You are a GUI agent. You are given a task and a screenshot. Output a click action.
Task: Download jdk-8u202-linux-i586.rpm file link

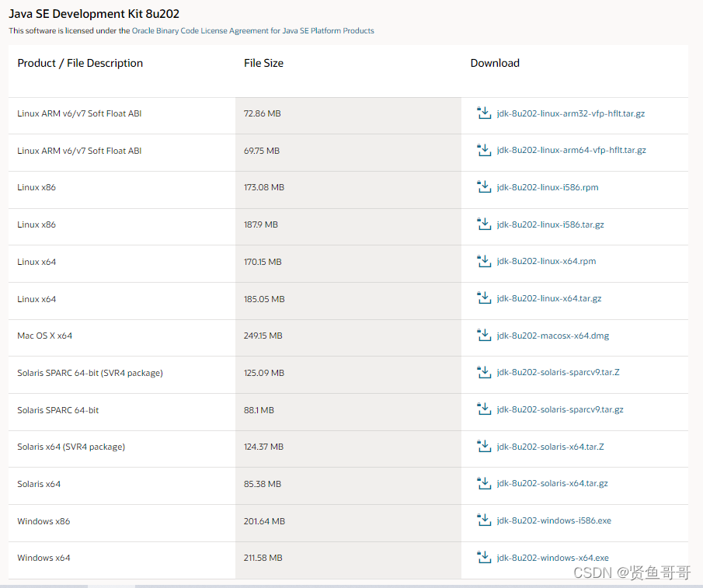[548, 187]
